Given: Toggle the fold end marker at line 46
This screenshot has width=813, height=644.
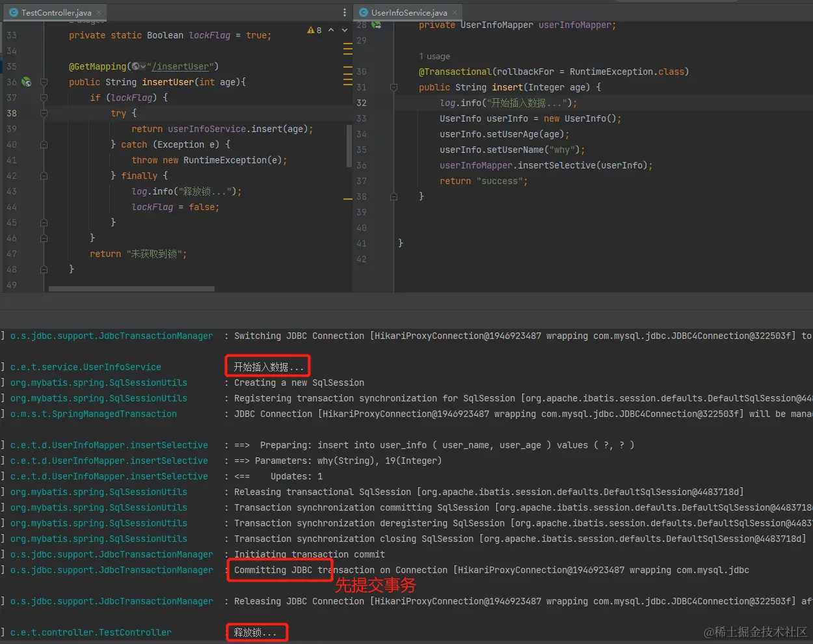Looking at the screenshot, I should coord(44,238).
